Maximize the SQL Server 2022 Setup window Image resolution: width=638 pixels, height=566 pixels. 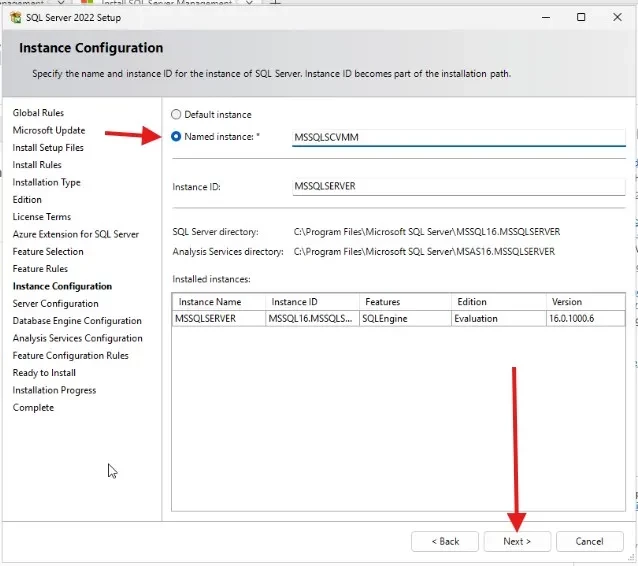pyautogui.click(x=581, y=17)
